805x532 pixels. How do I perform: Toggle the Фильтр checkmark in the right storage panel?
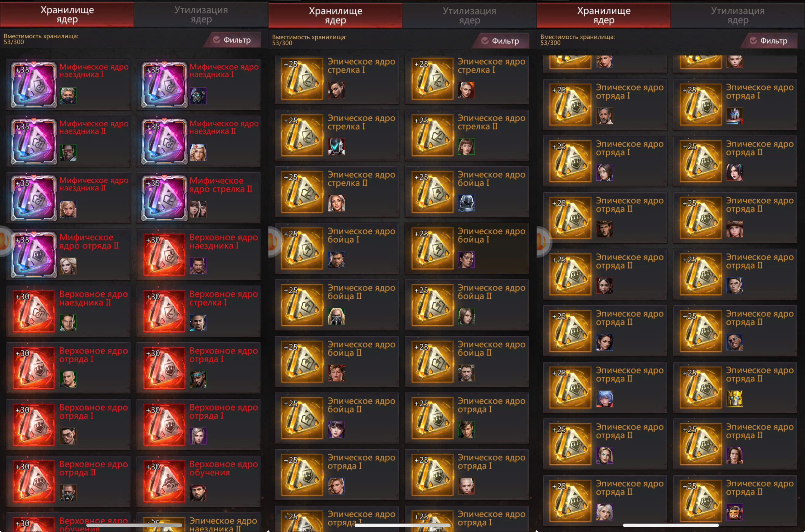[753, 41]
